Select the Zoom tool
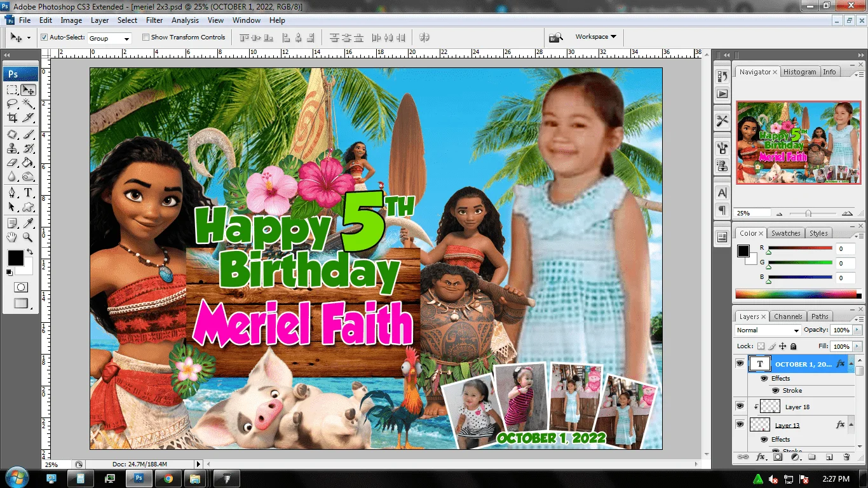This screenshot has height=488, width=868. coord(28,237)
